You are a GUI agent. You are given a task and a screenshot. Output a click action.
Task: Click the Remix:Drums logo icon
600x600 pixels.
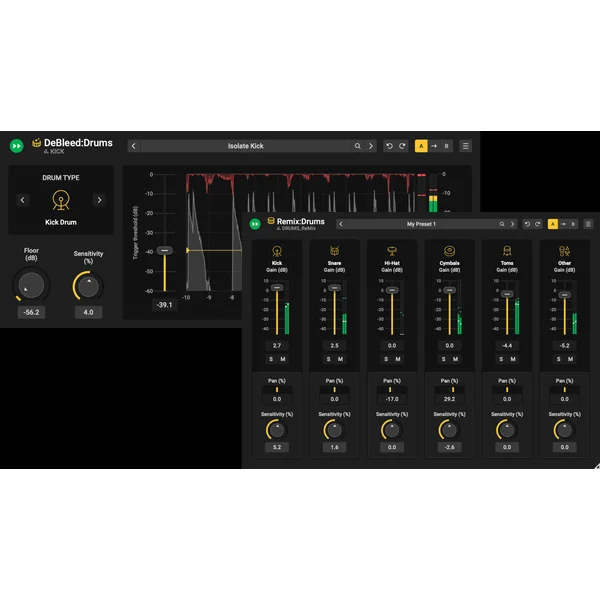pos(271,220)
